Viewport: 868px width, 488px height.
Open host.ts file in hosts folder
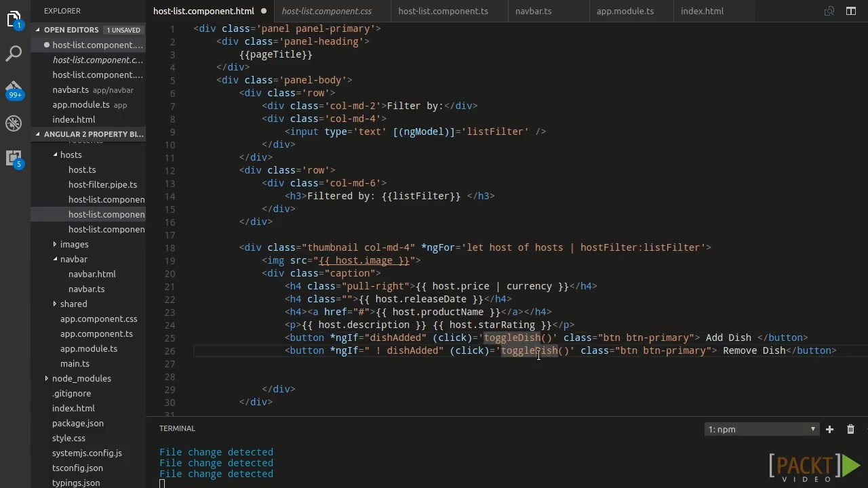tap(82, 169)
